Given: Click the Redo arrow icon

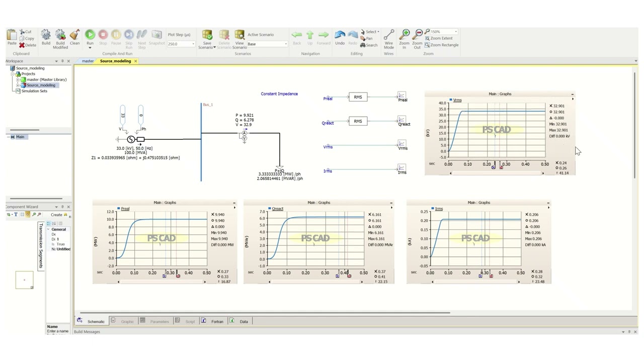Looking at the screenshot, I should click(353, 35).
